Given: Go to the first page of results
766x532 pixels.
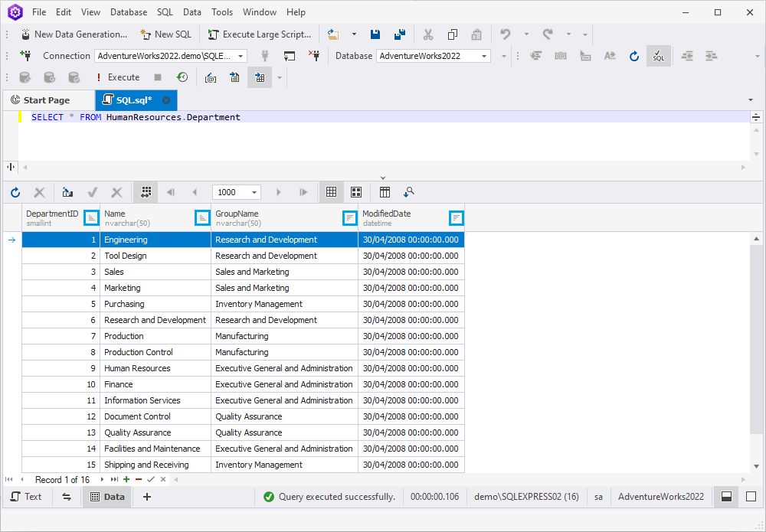Looking at the screenshot, I should (x=171, y=192).
